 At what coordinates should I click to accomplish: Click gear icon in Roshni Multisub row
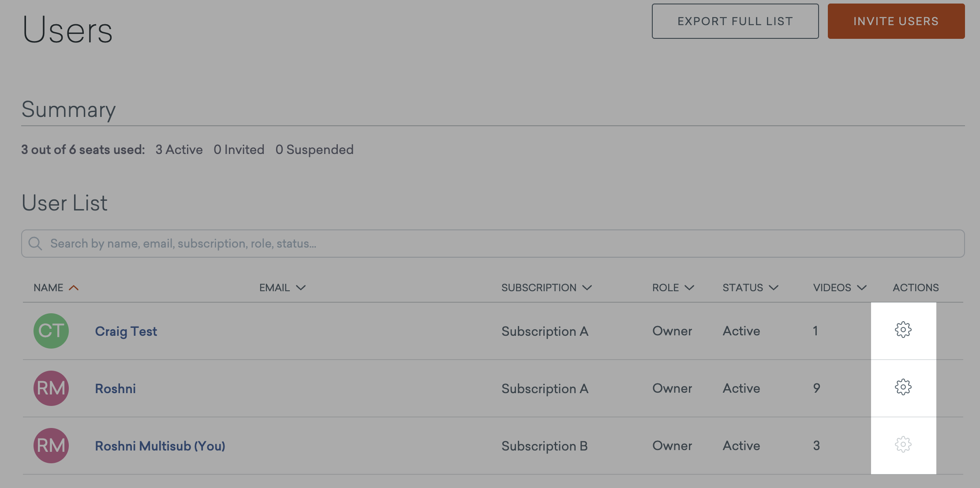(x=903, y=445)
